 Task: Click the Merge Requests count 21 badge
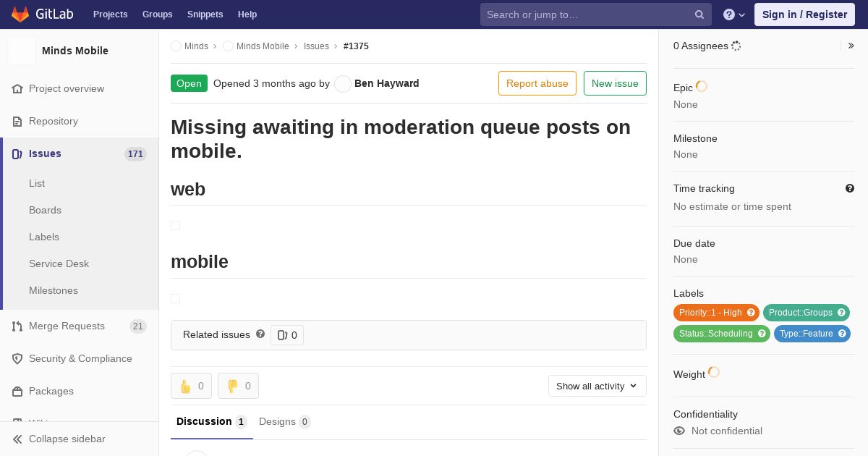tap(137, 326)
